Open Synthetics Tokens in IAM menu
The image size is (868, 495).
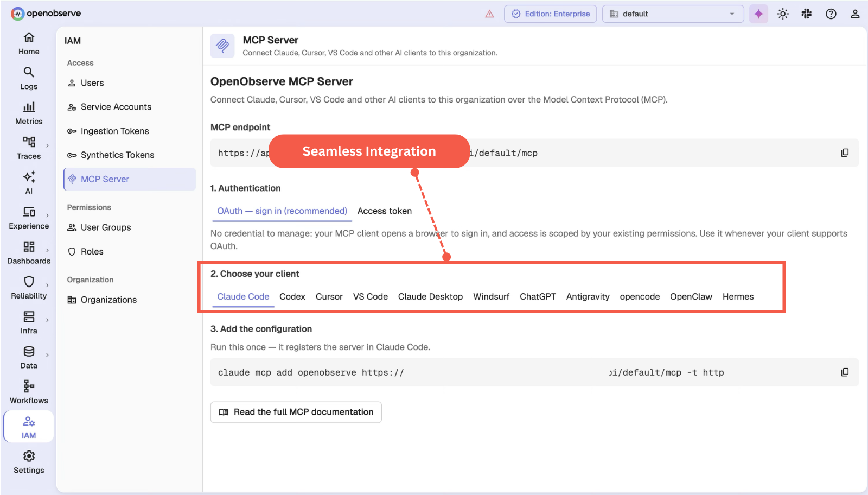pyautogui.click(x=129, y=155)
